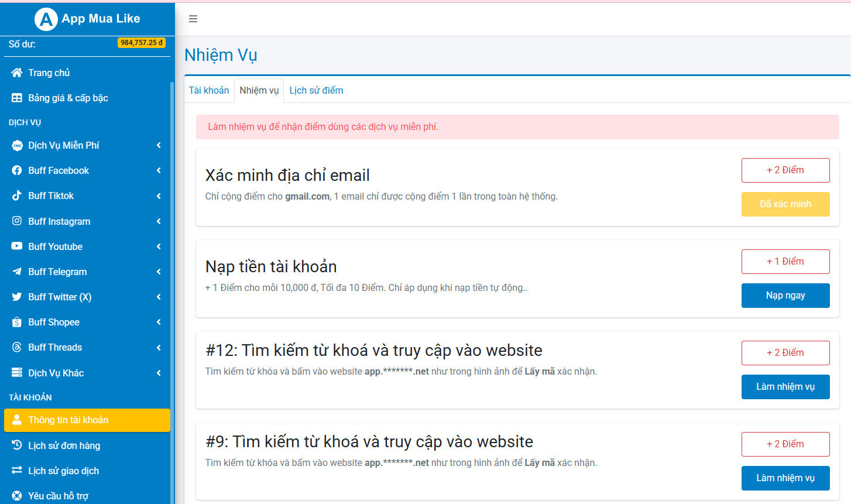Select the Buff Instagram icon

click(18, 221)
